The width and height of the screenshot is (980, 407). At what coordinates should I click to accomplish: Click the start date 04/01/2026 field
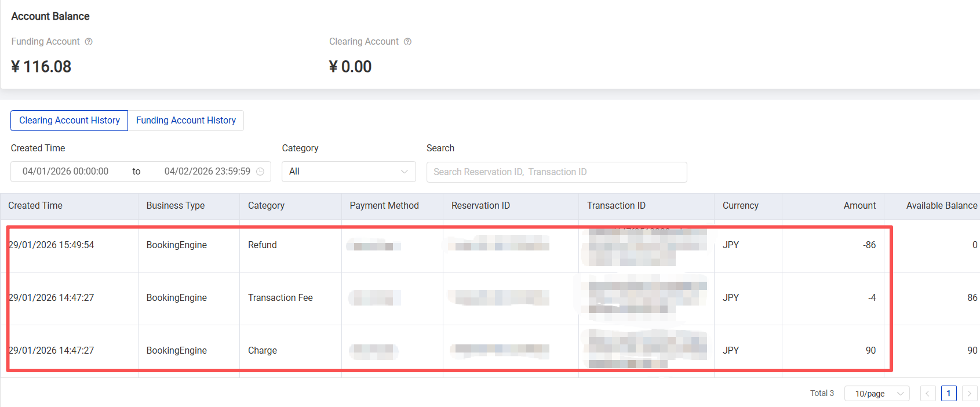pyautogui.click(x=65, y=172)
